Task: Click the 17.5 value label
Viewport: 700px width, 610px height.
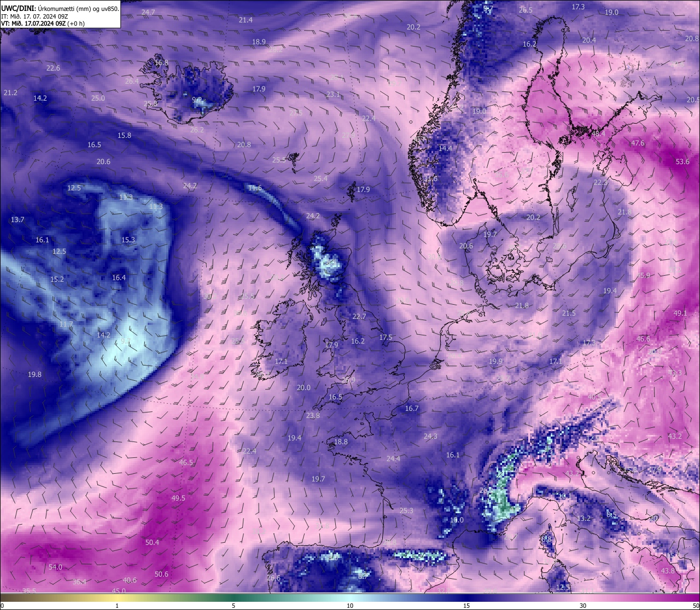Action: [386, 337]
